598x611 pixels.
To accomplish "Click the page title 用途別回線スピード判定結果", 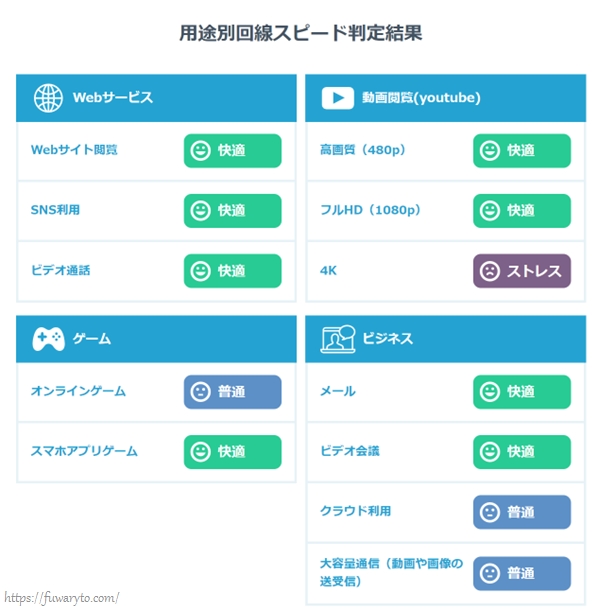I will 300,33.
